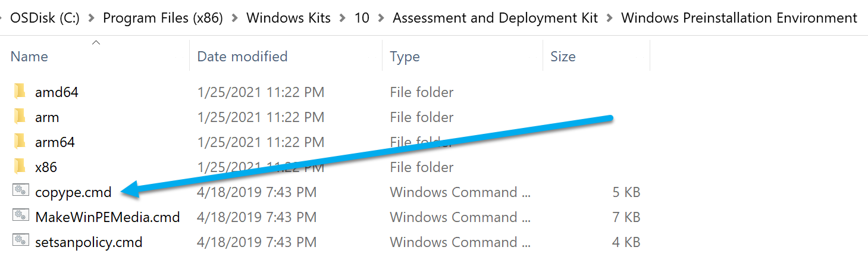Expand the chevron after Program Files (x86)
Viewport: 868px width, 275px height.
tap(234, 18)
